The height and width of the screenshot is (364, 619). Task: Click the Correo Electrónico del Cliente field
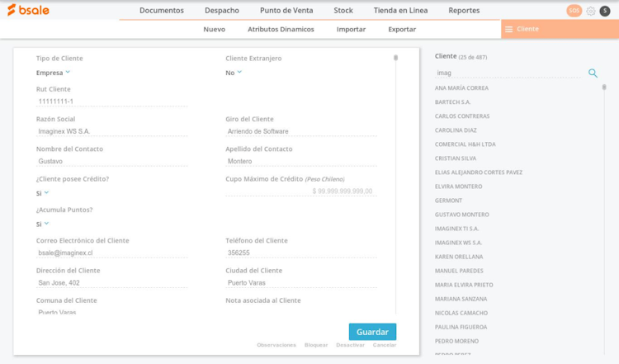pyautogui.click(x=111, y=253)
